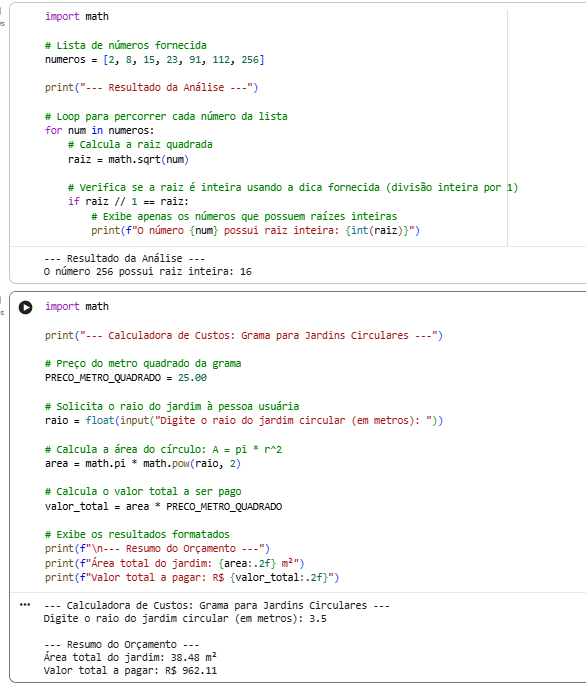
Task: Click the PRECO_METRO_QUADRADO = 25.00 assignment line
Action: pos(126,378)
